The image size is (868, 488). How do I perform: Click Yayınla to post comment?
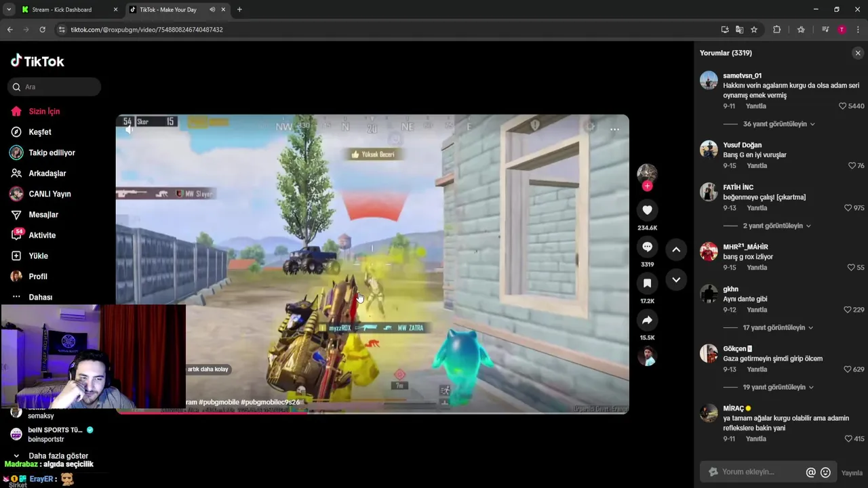[x=852, y=473]
